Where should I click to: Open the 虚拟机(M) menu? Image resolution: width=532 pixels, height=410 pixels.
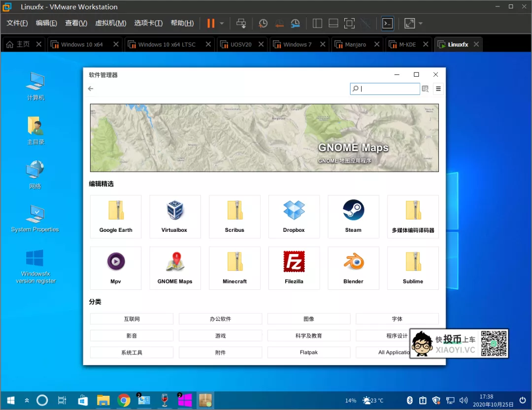click(110, 23)
